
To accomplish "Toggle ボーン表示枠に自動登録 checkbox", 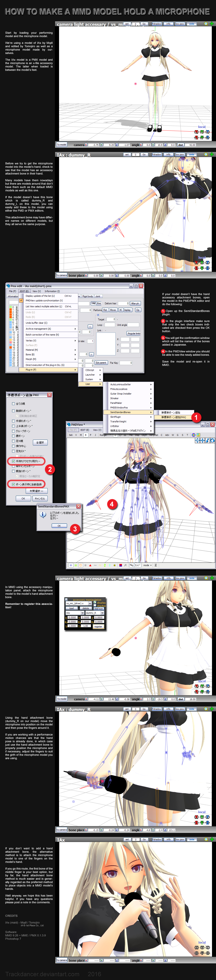I will tap(13, 484).
